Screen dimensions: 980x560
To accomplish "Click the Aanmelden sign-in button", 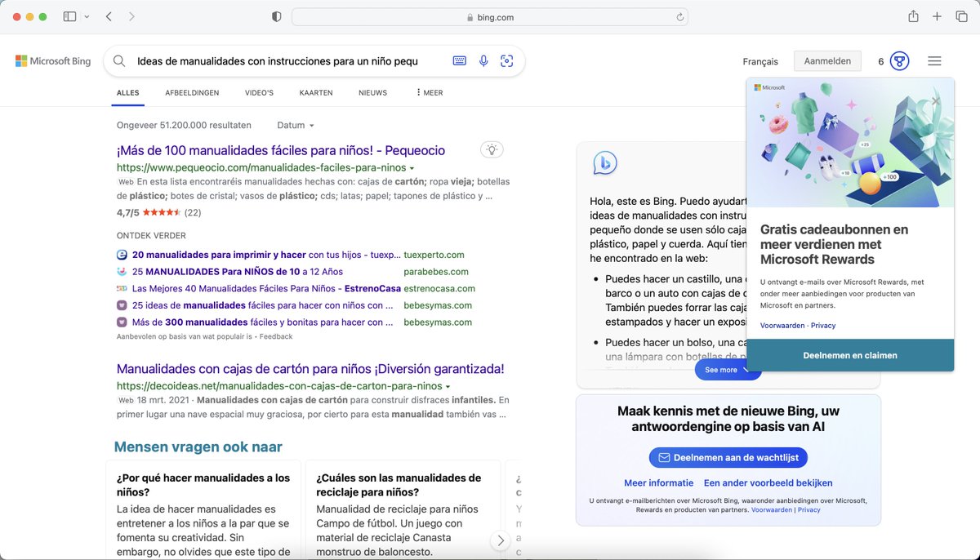I will pos(827,61).
